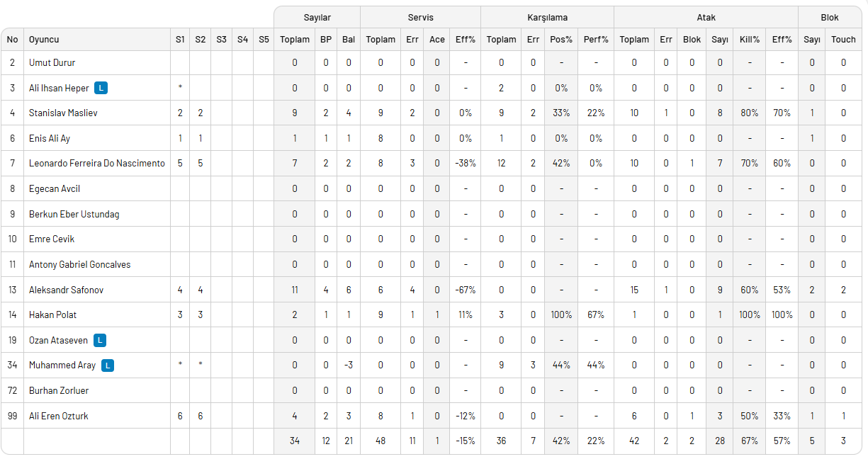Viewport: 868px width, 459px height.
Task: Open Hakan Polat's player entry
Action: (x=52, y=315)
